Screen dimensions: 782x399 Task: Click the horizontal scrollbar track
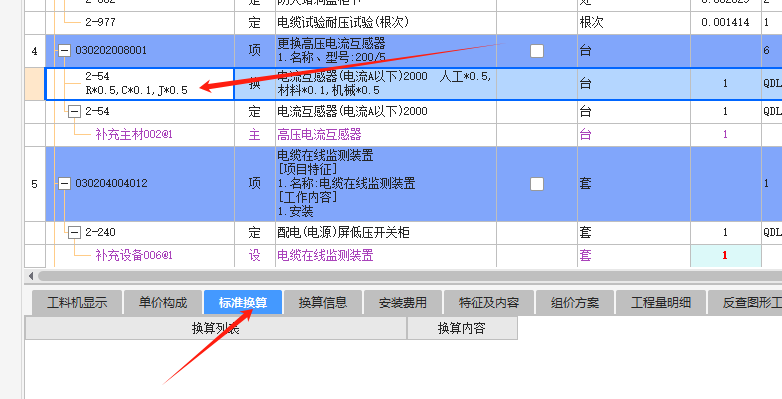click(x=409, y=276)
